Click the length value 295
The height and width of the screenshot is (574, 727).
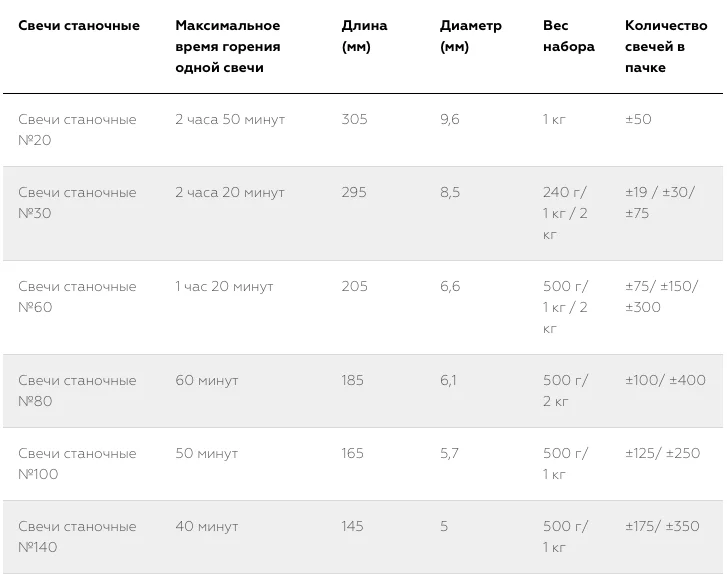(354, 193)
